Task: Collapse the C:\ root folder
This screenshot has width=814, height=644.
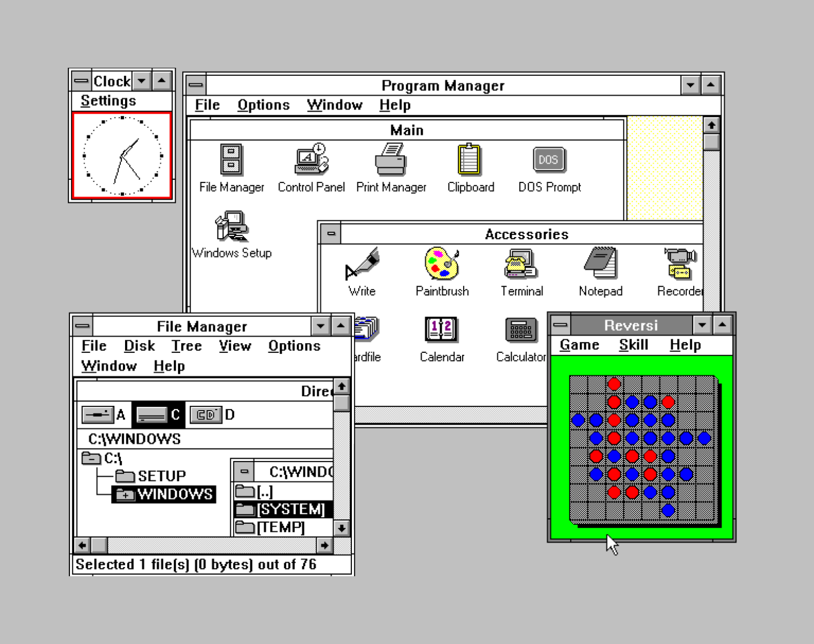Action: pos(91,458)
